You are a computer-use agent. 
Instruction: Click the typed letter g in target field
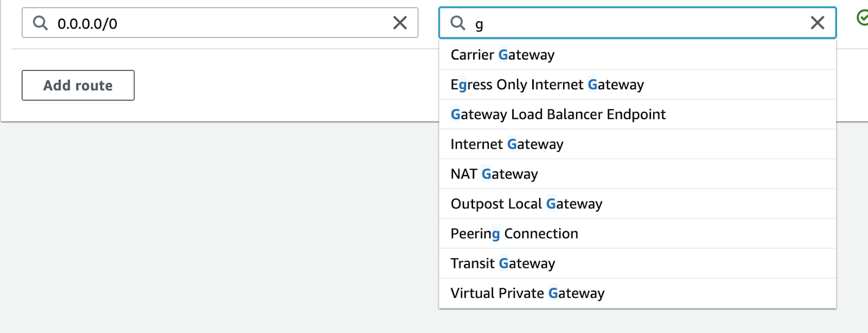pyautogui.click(x=479, y=24)
